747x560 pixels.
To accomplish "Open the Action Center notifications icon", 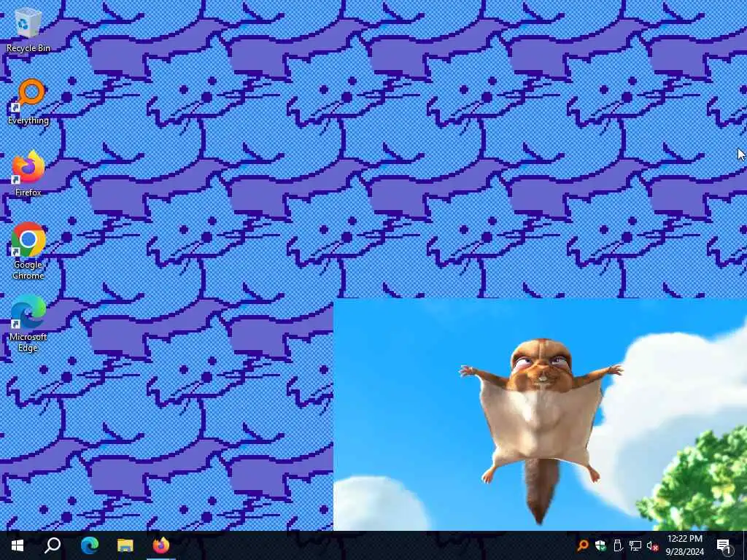I will click(x=724, y=545).
